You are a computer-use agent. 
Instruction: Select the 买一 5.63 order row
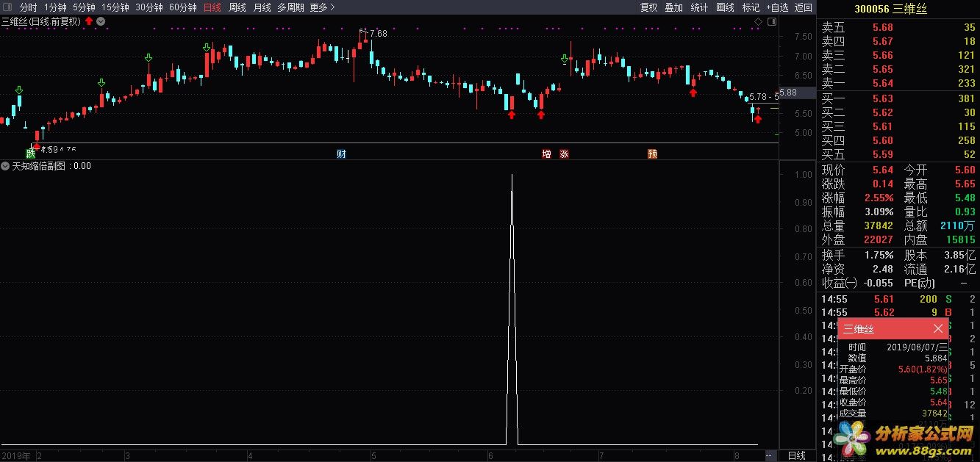click(898, 98)
